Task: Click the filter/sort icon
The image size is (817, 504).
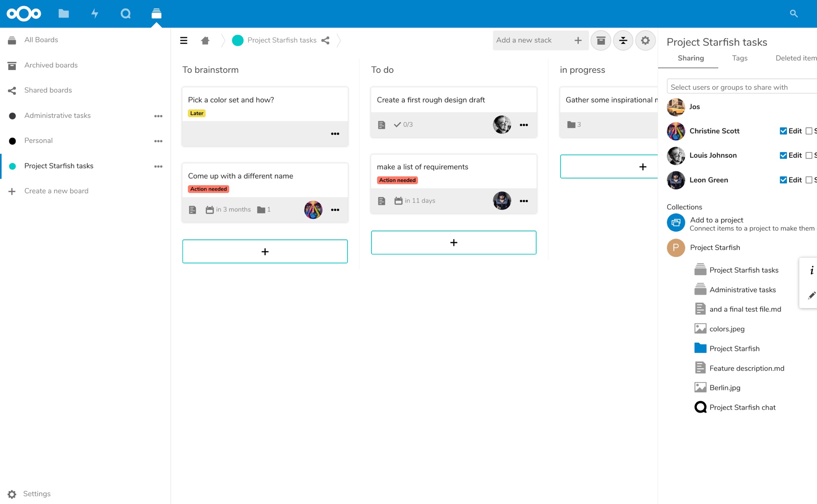Action: 623,40
